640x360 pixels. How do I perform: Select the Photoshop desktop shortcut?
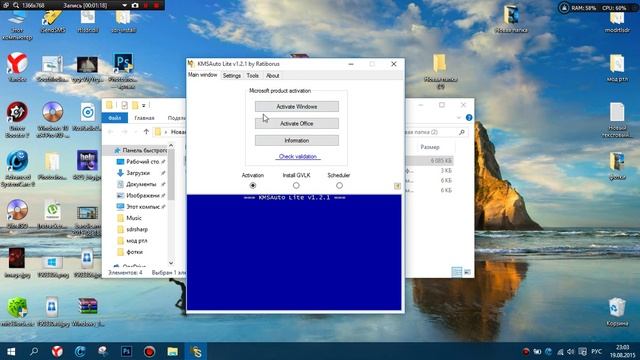pos(123,71)
